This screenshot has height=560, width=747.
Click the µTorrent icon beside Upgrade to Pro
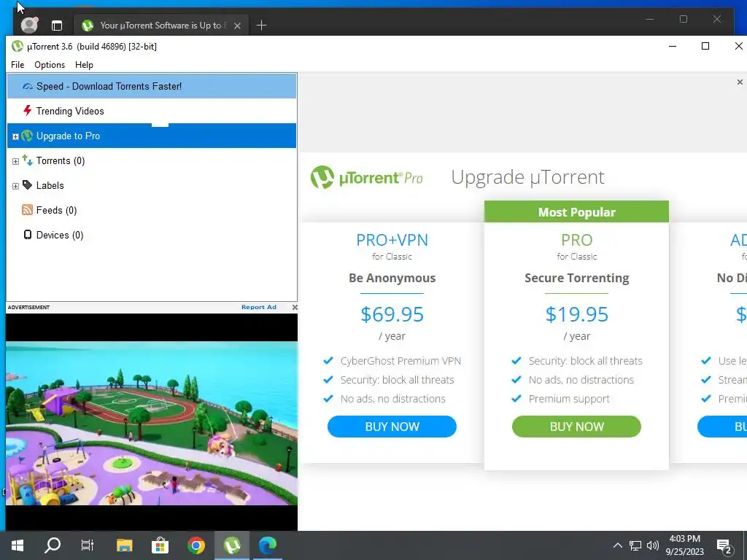point(27,136)
